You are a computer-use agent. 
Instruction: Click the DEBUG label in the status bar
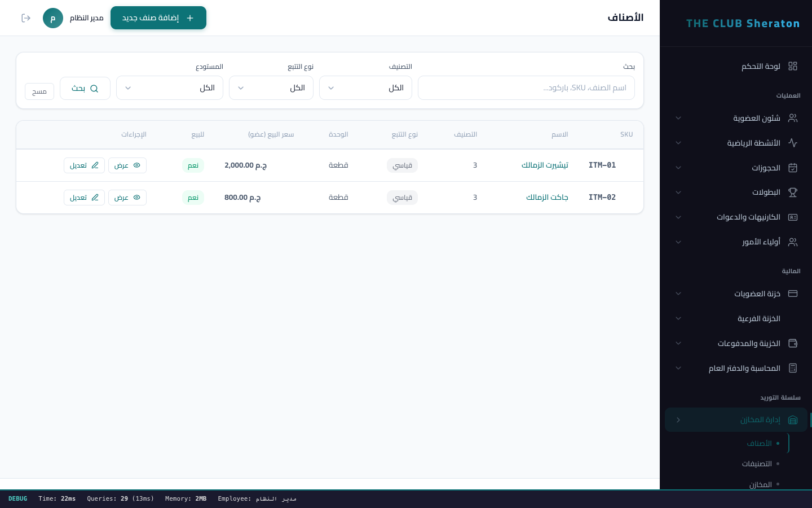click(18, 499)
